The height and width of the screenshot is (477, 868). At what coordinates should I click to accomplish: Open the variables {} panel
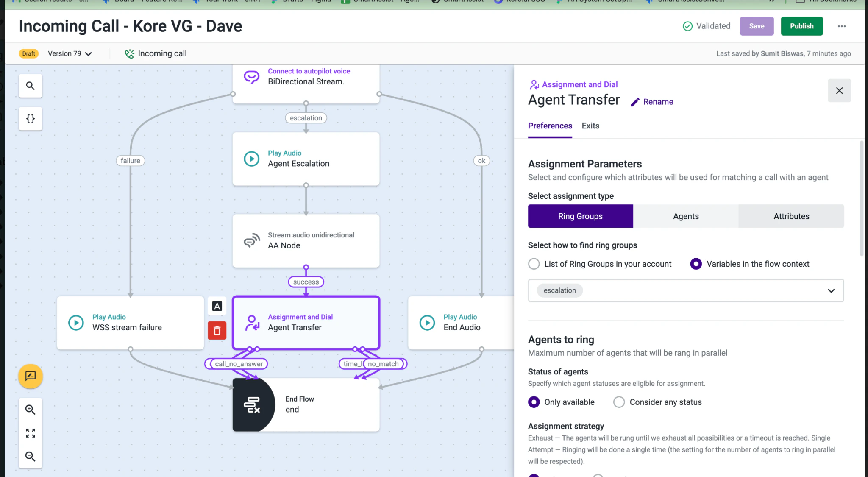click(x=30, y=119)
